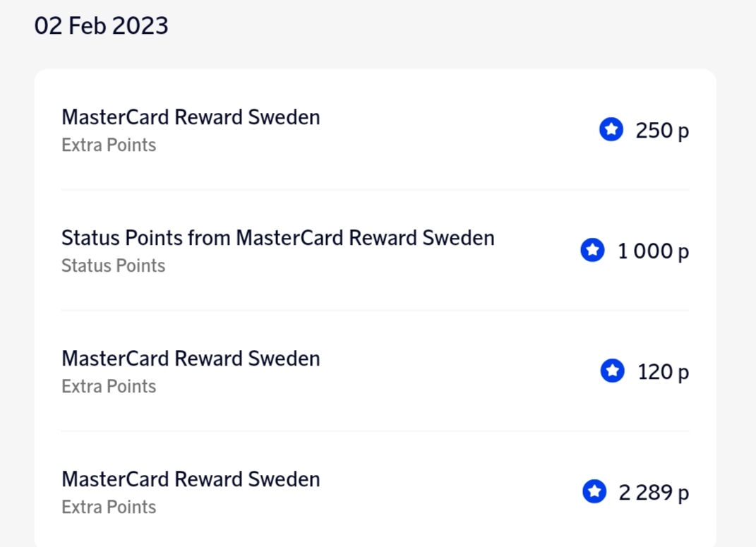Open Status Points from MasterCard Reward Sweden entry
The width and height of the screenshot is (756, 547).
pos(277,238)
